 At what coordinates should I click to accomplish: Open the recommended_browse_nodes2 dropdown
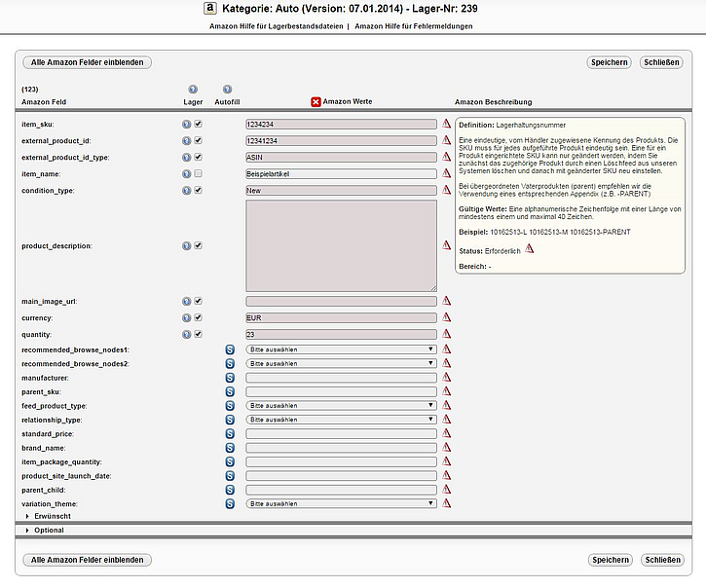(341, 363)
